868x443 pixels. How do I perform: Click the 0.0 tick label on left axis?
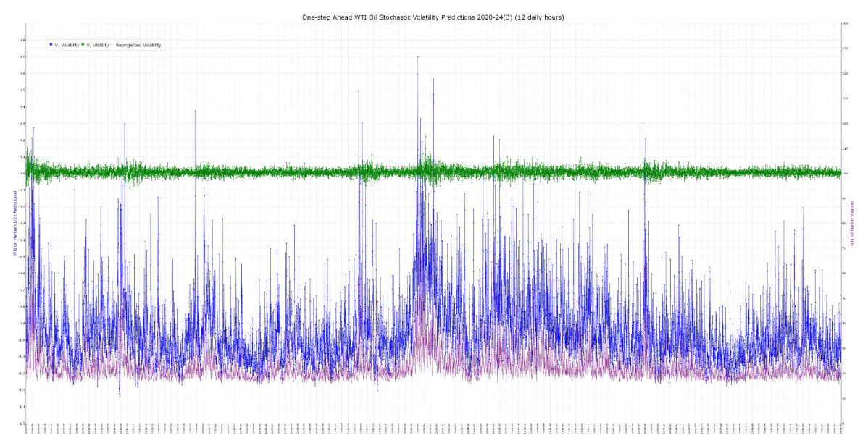[22, 173]
